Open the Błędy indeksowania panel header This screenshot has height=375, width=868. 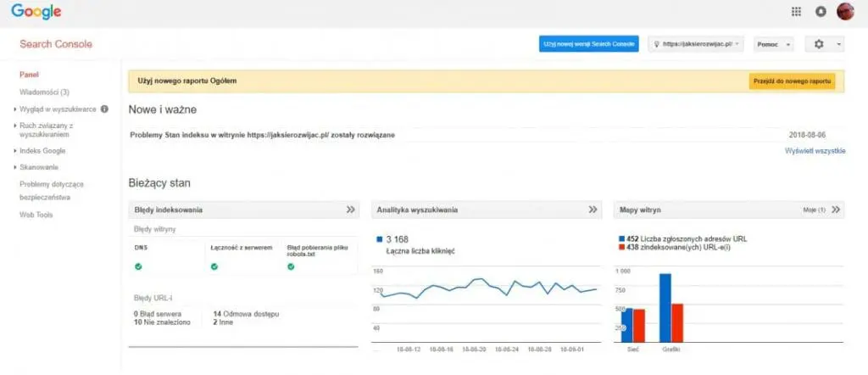(243, 210)
